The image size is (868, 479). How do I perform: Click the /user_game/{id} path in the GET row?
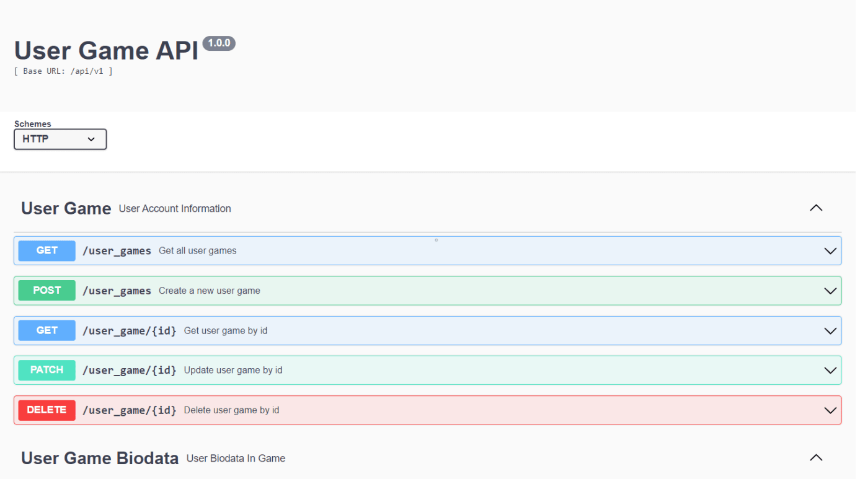click(x=130, y=331)
